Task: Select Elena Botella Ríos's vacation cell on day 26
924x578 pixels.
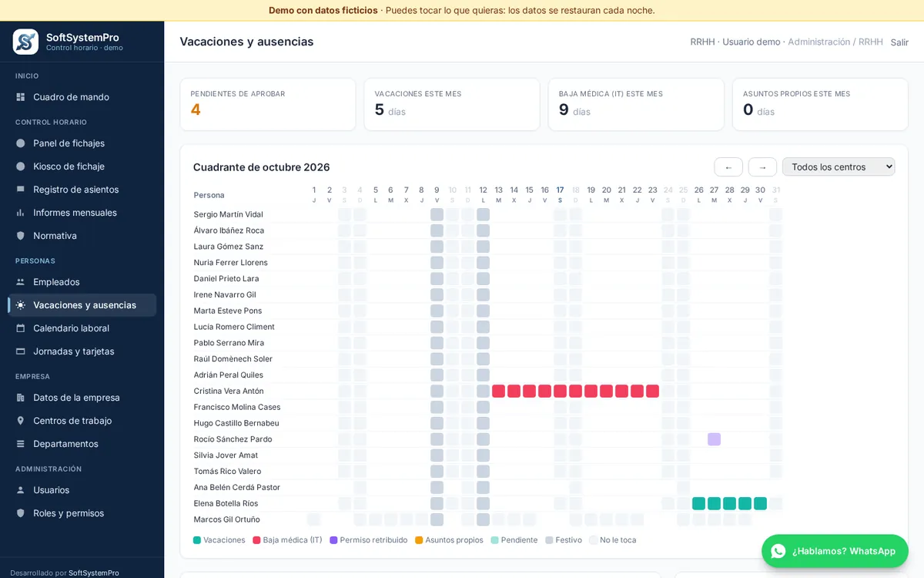Action: pyautogui.click(x=698, y=503)
